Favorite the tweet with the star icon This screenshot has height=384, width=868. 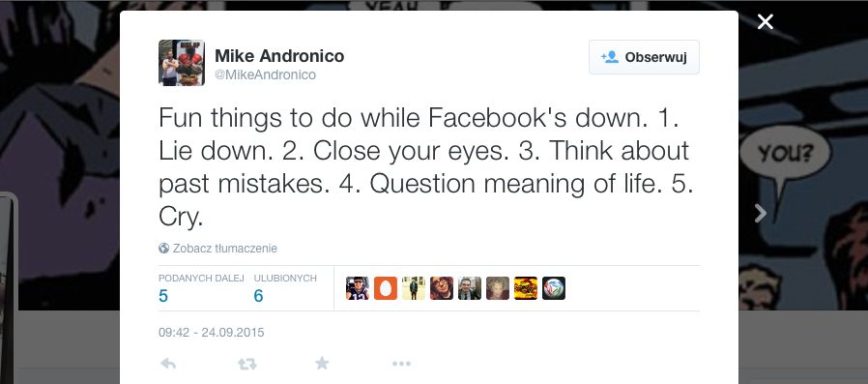point(322,364)
